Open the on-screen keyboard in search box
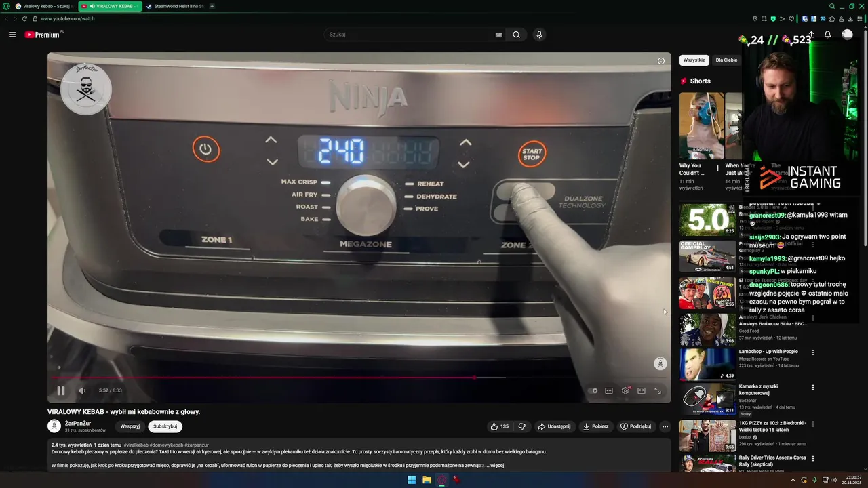 click(499, 35)
